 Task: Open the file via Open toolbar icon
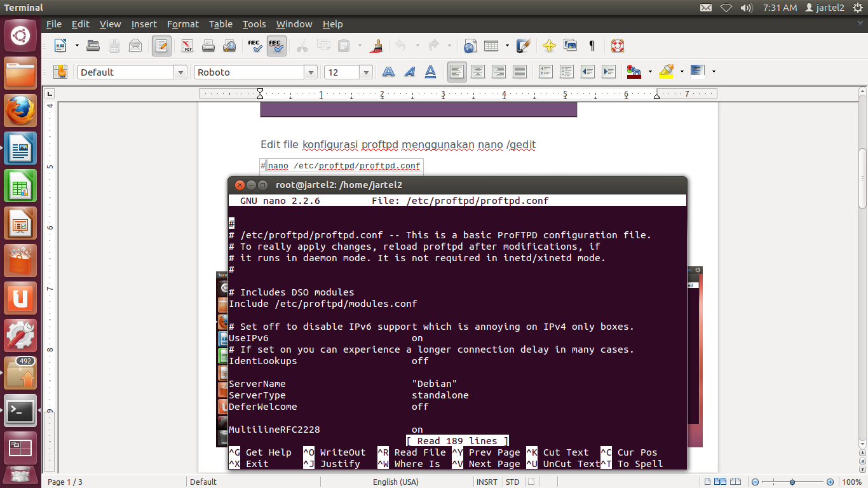[x=93, y=46]
